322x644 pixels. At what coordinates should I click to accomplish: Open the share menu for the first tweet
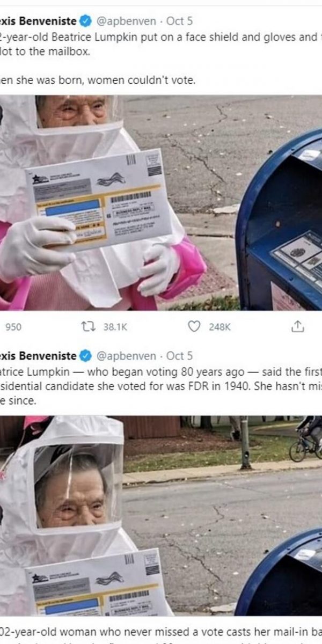[297, 326]
